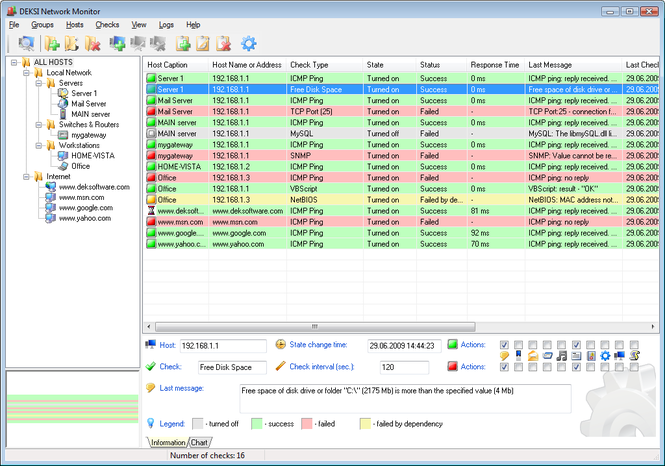
Task: Check failure-actions checkbox below envelope icon
Action: coord(533,367)
